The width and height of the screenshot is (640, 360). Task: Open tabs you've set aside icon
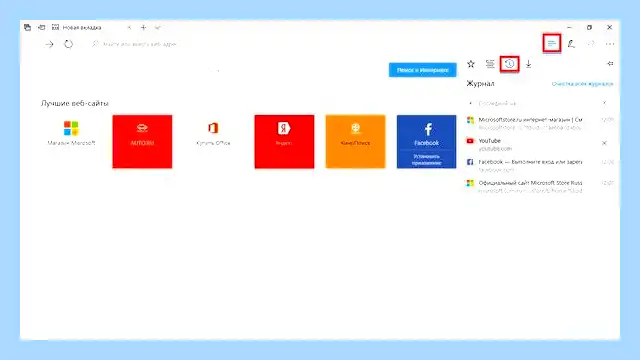[x=27, y=27]
